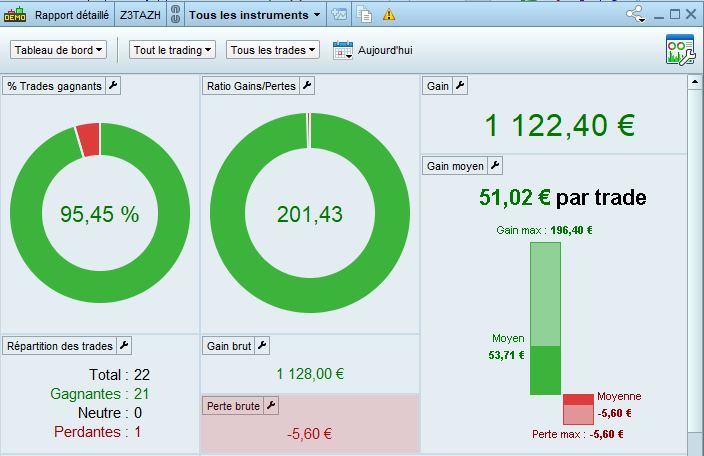The height and width of the screenshot is (456, 704).
Task: Open the Tout le trading dropdown
Action: pyautogui.click(x=172, y=50)
